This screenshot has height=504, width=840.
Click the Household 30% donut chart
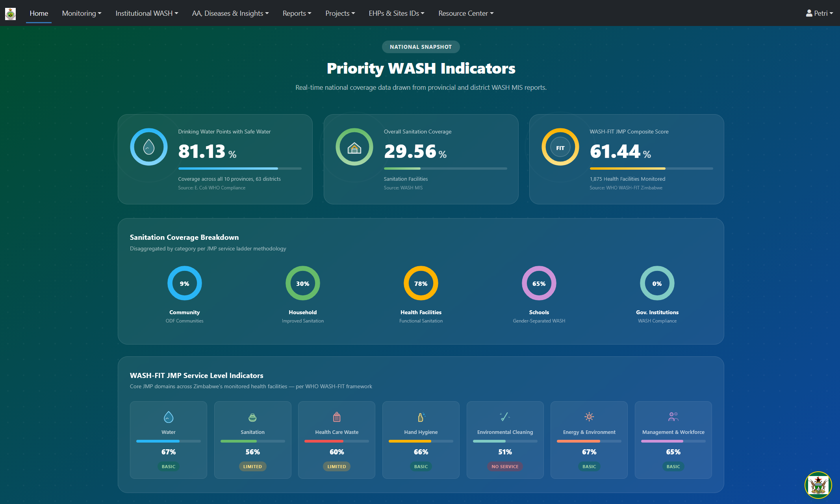point(303,283)
